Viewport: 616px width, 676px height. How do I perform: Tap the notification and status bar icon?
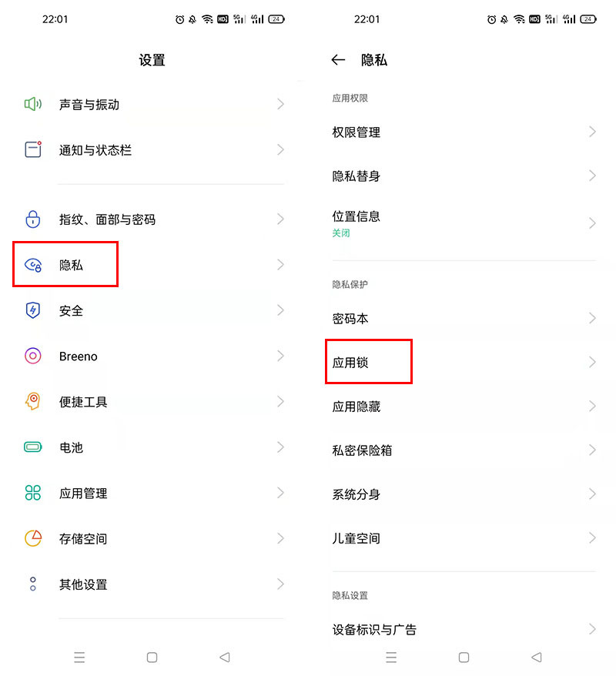pyautogui.click(x=33, y=149)
